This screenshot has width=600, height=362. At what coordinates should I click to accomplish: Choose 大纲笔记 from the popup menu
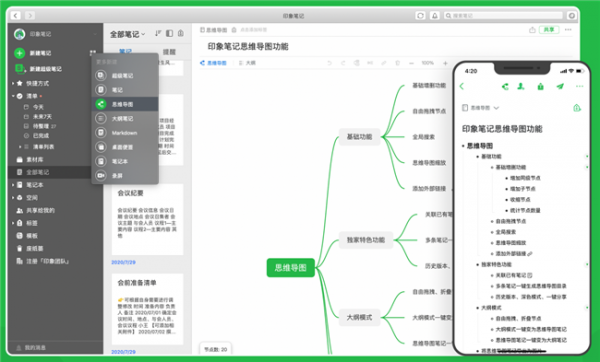pyautogui.click(x=125, y=119)
